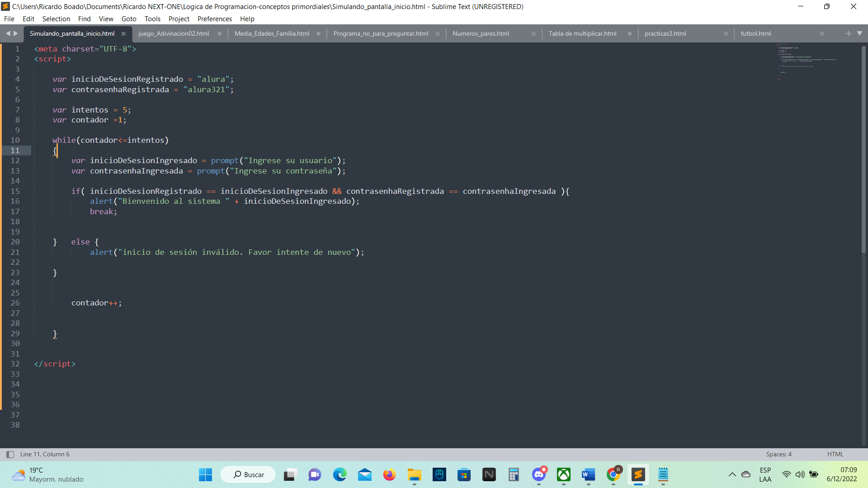
Task: Open Task View from the taskbar
Action: [290, 474]
